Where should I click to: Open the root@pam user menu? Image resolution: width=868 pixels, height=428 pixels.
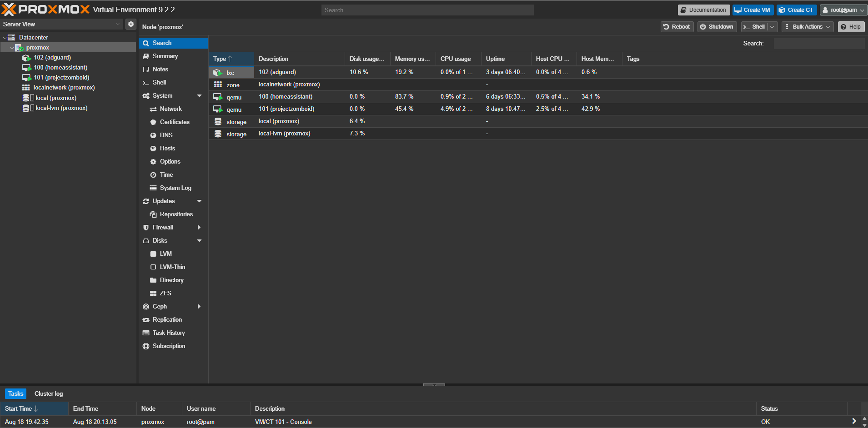tap(843, 10)
